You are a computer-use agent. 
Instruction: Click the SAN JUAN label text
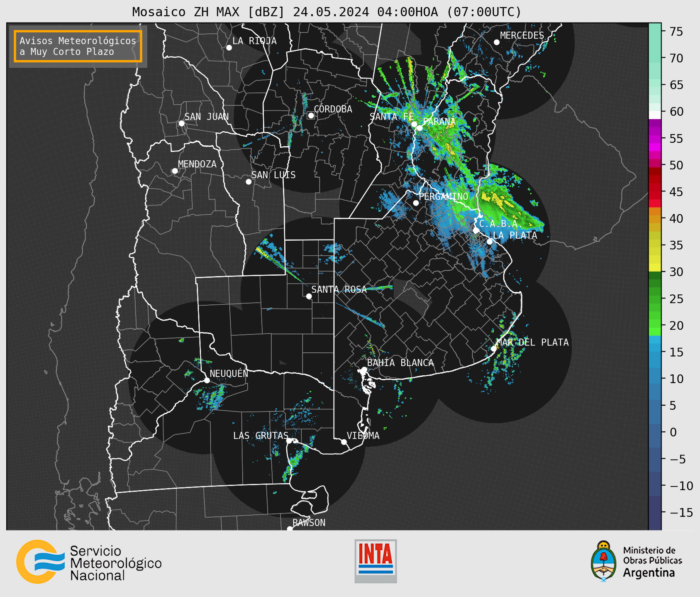point(207,117)
